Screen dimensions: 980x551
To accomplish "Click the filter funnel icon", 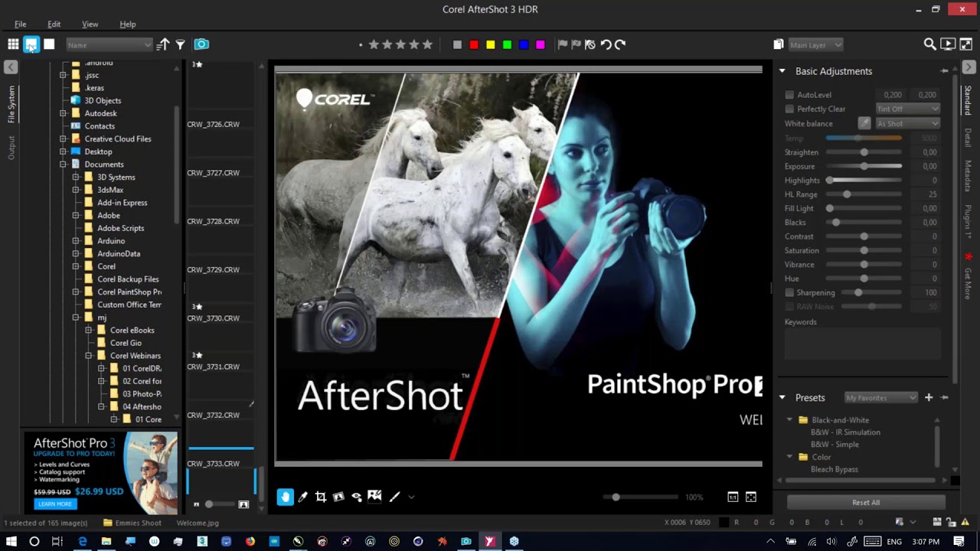I will (181, 44).
